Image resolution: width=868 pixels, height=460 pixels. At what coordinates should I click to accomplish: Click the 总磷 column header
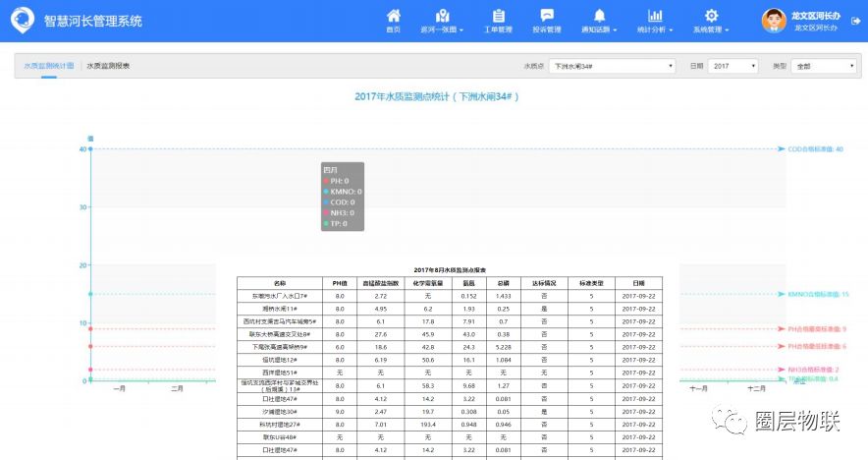click(x=503, y=283)
